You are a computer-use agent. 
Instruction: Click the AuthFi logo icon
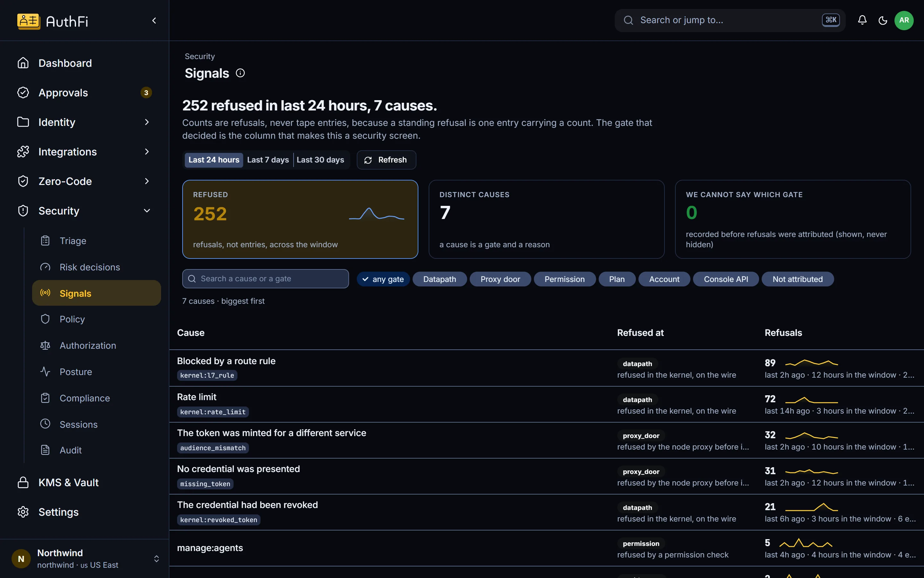[x=29, y=21]
